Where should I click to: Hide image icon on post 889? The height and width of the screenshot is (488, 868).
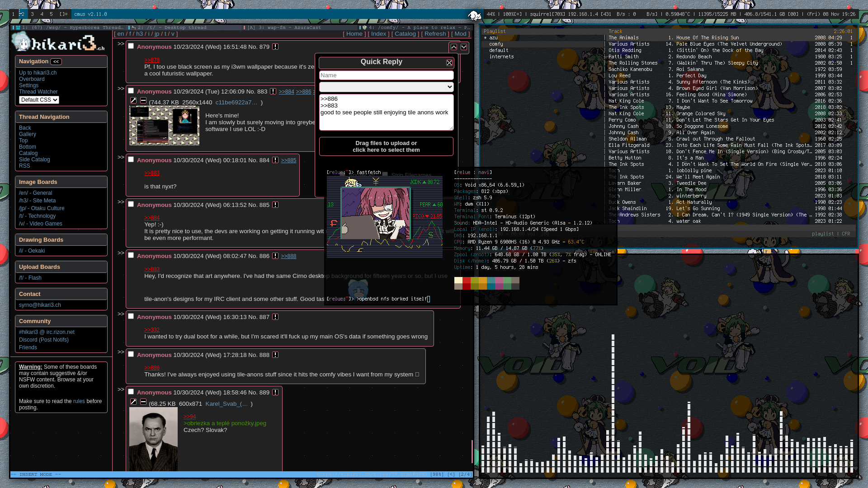coord(143,402)
